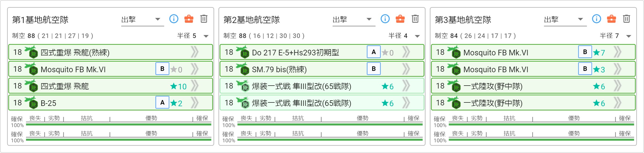The image size is (644, 153).
Task: Expand 半径 4 dropdown in 第2基地航空隊
Action: coord(417,36)
